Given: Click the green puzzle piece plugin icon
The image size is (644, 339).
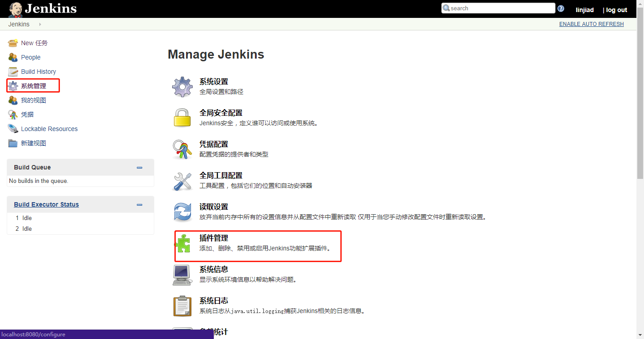Looking at the screenshot, I should [183, 243].
